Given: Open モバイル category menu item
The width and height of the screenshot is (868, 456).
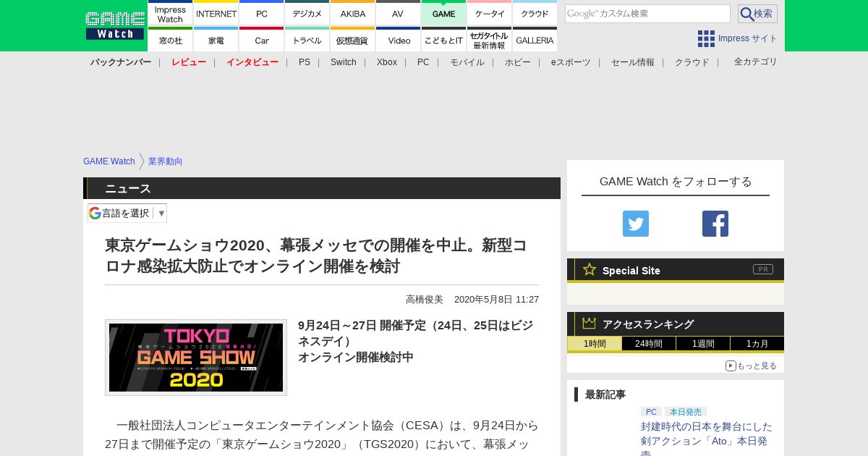Looking at the screenshot, I should point(467,62).
